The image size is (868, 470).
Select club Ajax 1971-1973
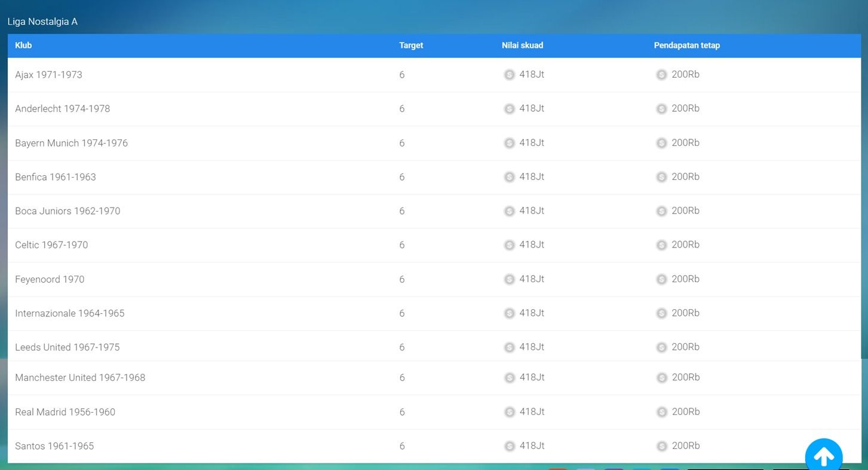48,75
